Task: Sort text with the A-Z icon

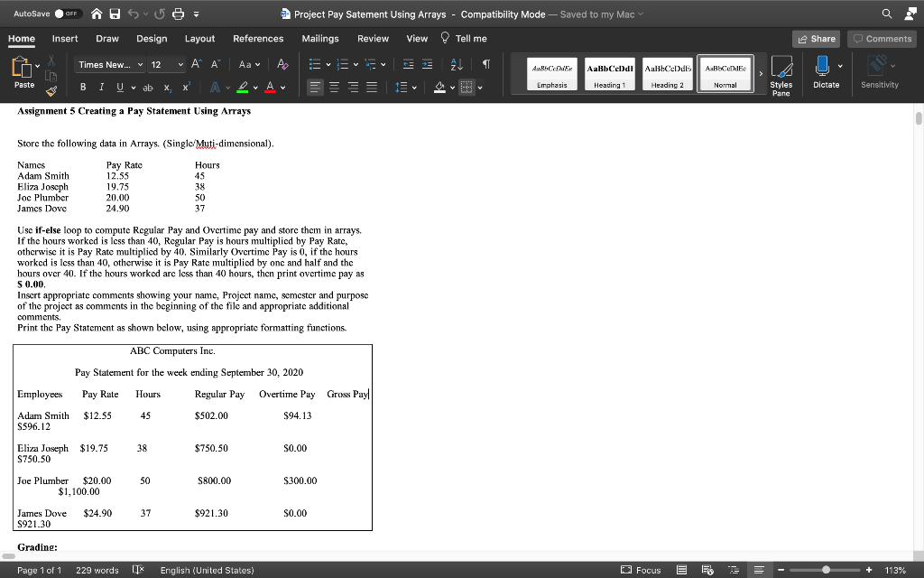Action: (x=457, y=64)
